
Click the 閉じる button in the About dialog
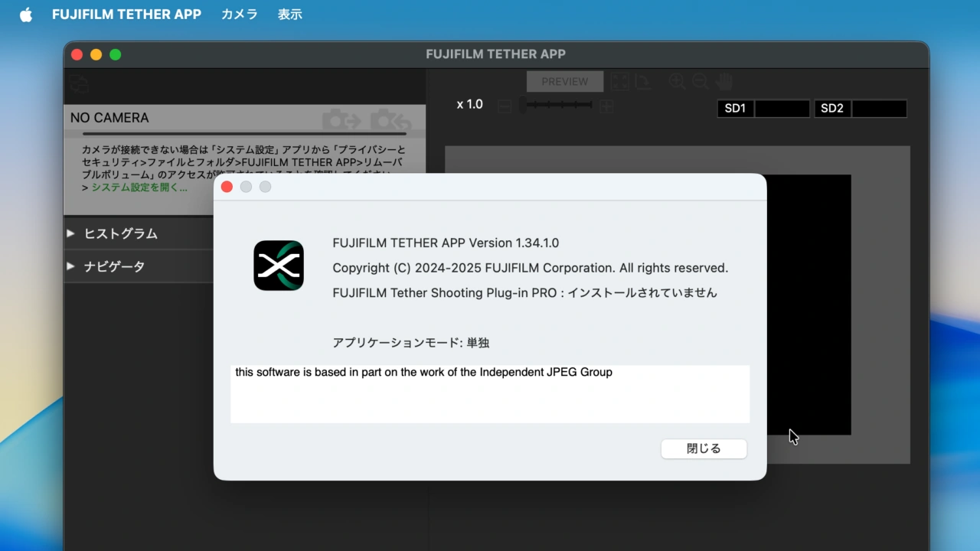pyautogui.click(x=703, y=449)
